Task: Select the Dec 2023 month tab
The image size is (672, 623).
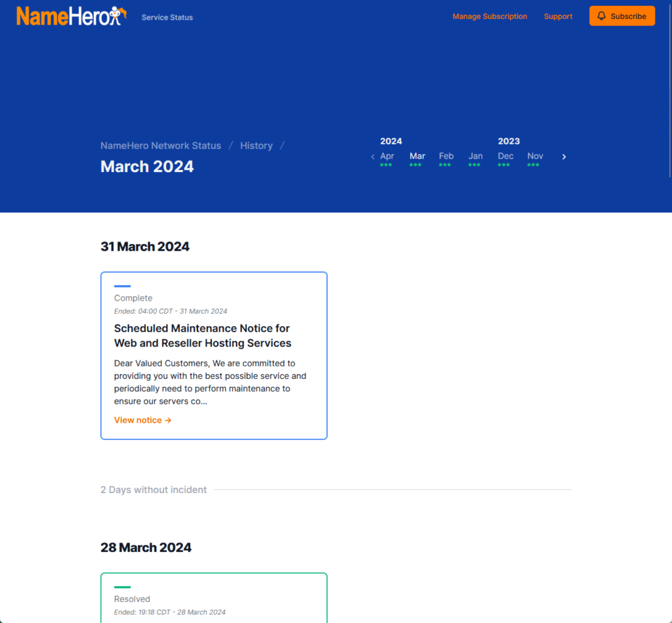Action: (505, 158)
